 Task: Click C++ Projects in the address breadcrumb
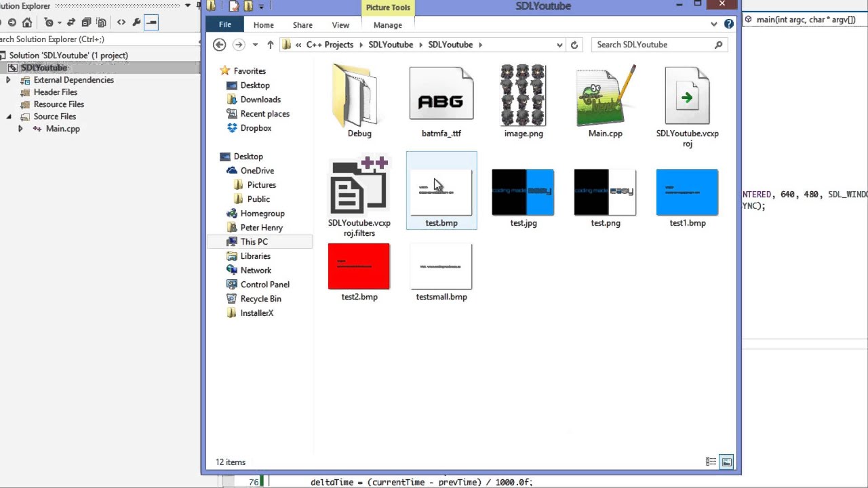(330, 45)
